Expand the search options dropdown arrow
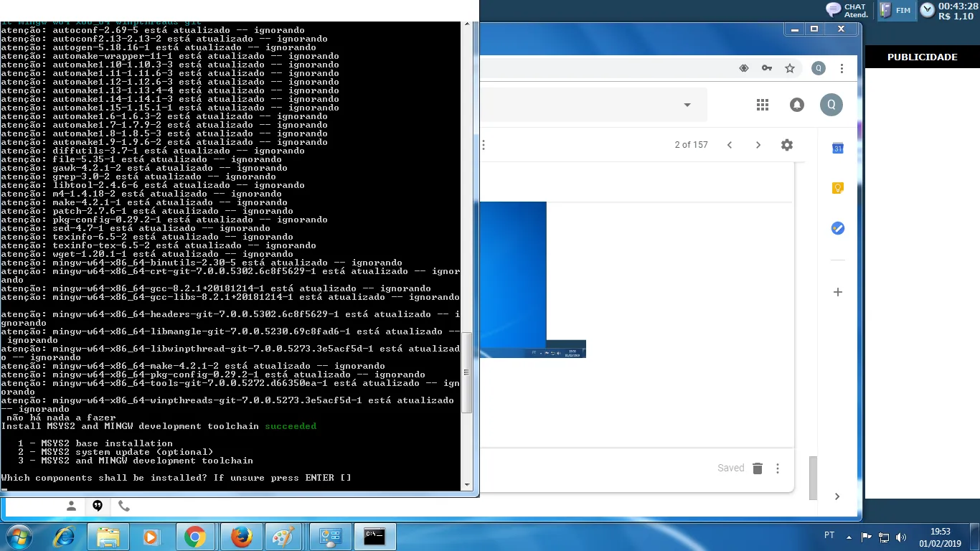The image size is (980, 551). [687, 105]
